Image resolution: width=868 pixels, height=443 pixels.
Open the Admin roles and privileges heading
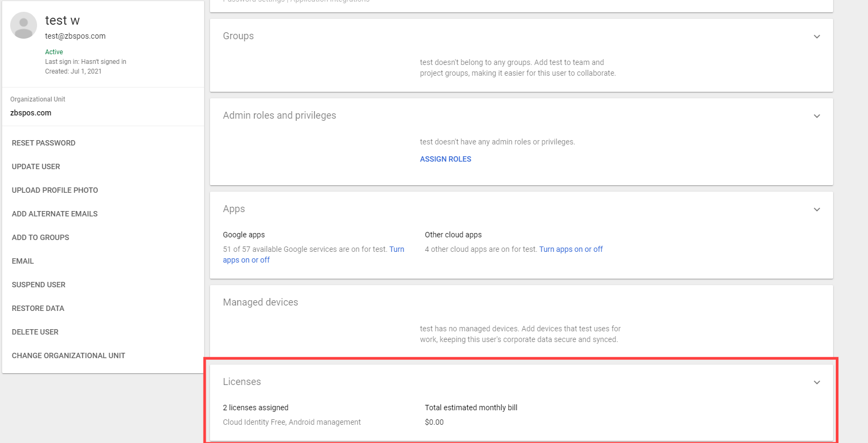pyautogui.click(x=279, y=115)
